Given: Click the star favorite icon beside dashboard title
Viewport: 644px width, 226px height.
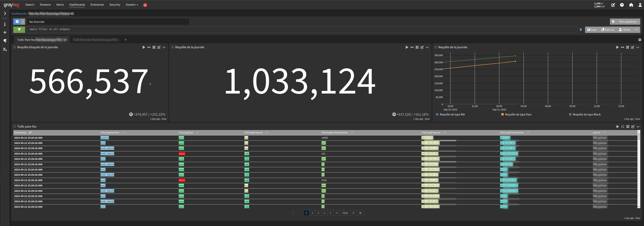Looking at the screenshot, I should [72, 13].
